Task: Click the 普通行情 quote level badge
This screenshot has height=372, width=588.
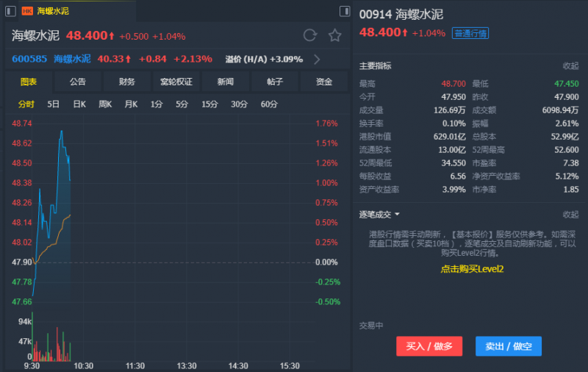Action: click(470, 33)
